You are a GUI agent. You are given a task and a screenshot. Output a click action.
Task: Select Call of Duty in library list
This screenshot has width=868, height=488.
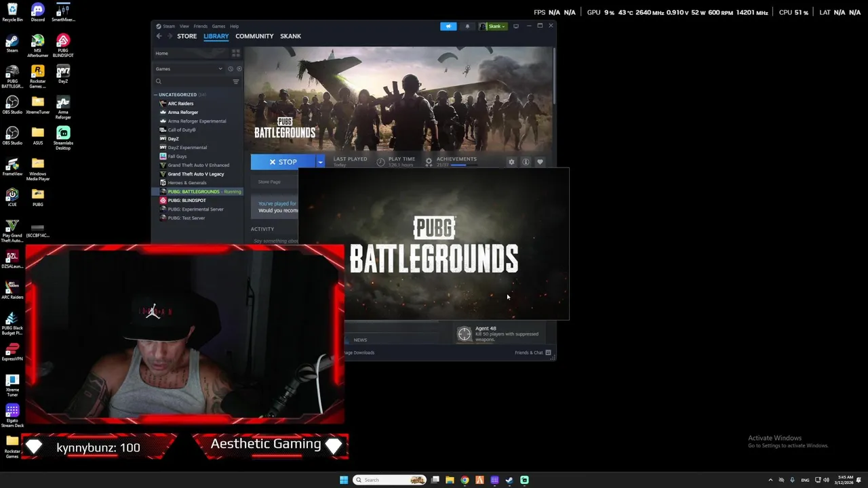point(197,130)
